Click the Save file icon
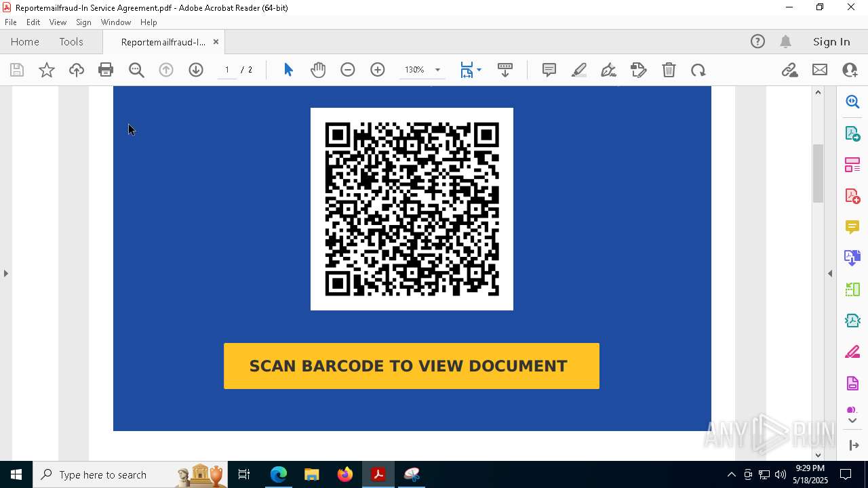The width and height of the screenshot is (868, 488). pyautogui.click(x=17, y=70)
